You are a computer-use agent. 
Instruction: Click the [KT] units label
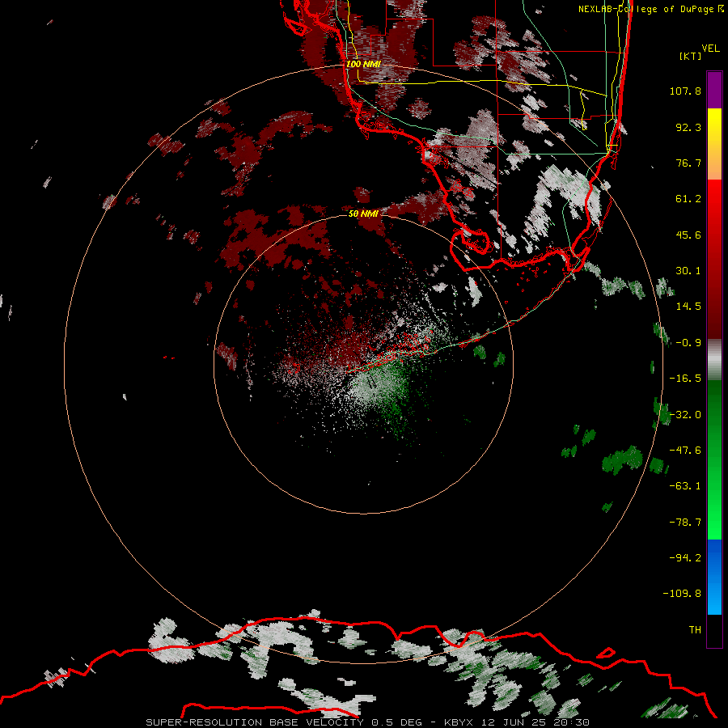pyautogui.click(x=691, y=56)
